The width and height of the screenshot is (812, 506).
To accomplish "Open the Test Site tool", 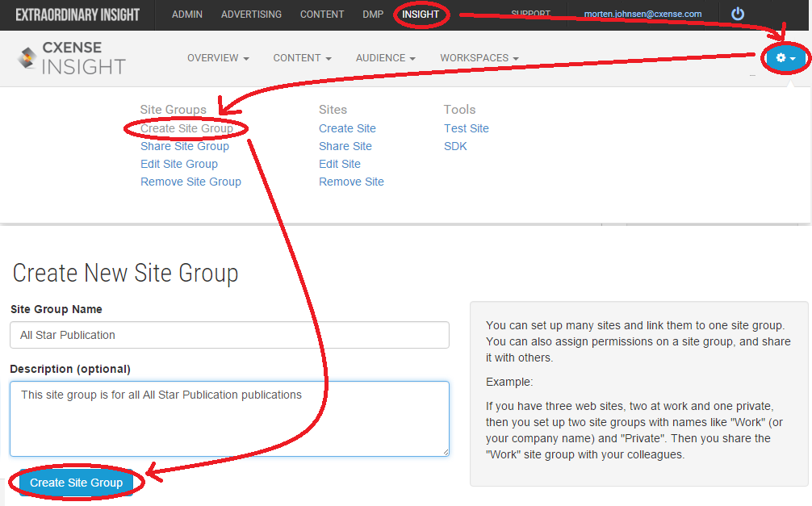I will [x=466, y=128].
